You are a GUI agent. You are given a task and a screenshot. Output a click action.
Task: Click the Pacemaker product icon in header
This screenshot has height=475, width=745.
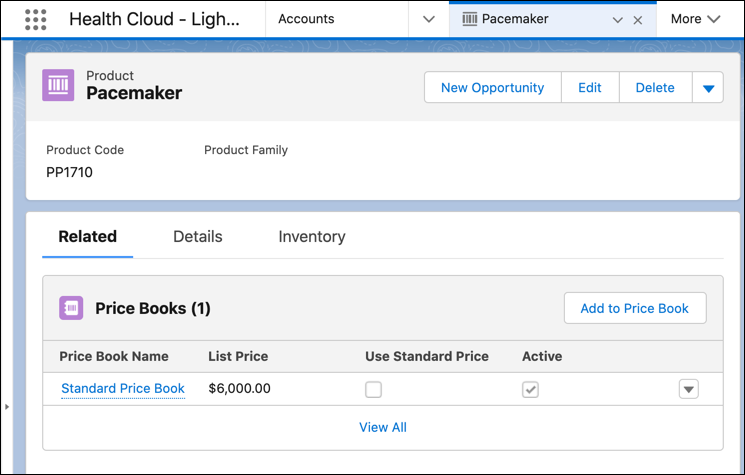[x=59, y=86]
